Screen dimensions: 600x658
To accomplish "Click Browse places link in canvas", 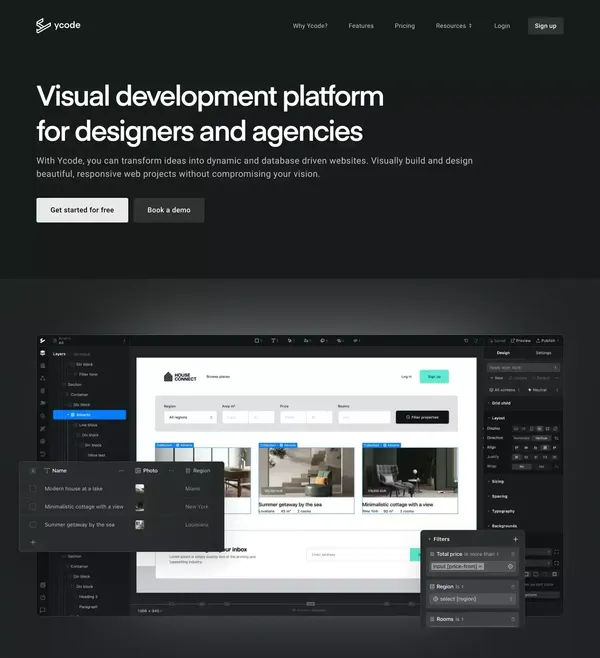I will tap(218, 376).
